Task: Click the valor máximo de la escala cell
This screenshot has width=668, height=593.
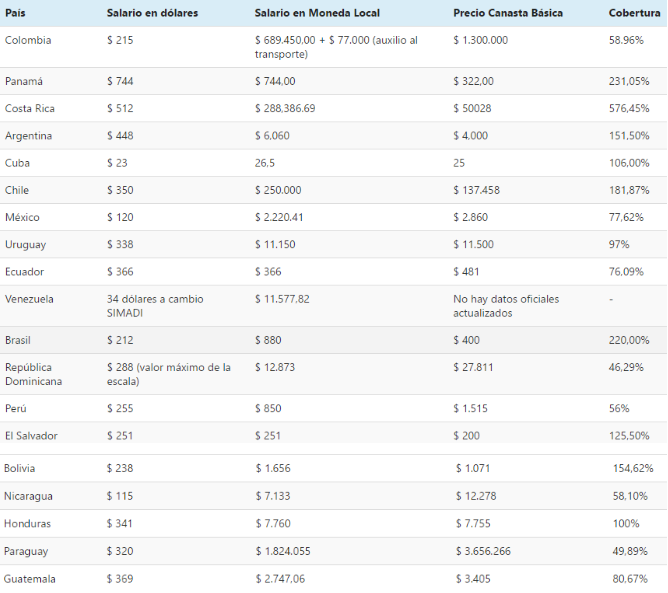Action: 168,374
